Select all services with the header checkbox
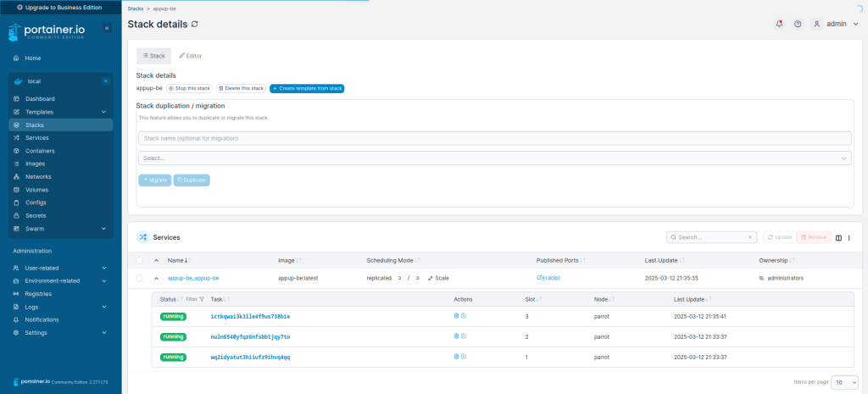The width and height of the screenshot is (868, 394). pos(140,260)
